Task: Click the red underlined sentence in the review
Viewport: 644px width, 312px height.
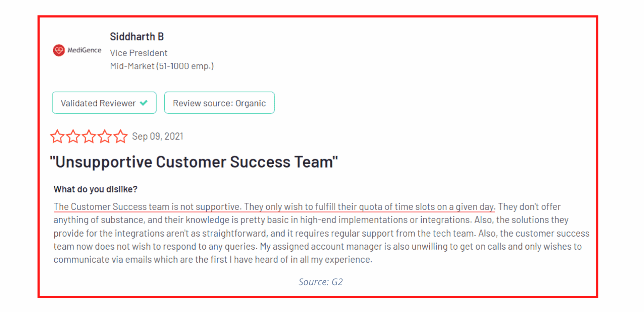Action: pyautogui.click(x=274, y=207)
